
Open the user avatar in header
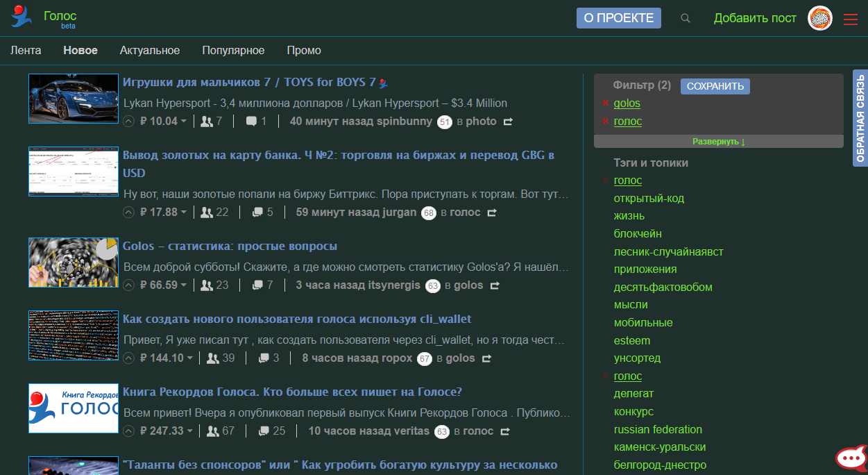click(x=820, y=18)
